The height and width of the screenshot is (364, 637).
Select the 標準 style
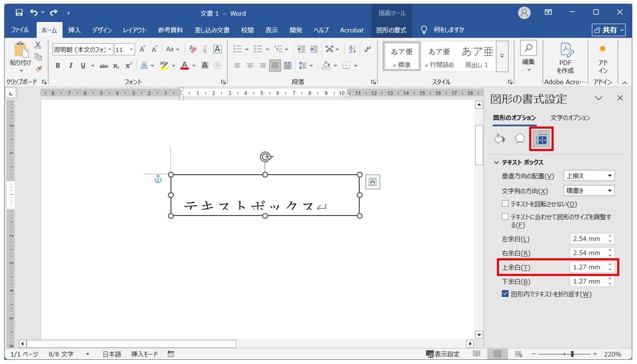pyautogui.click(x=401, y=56)
